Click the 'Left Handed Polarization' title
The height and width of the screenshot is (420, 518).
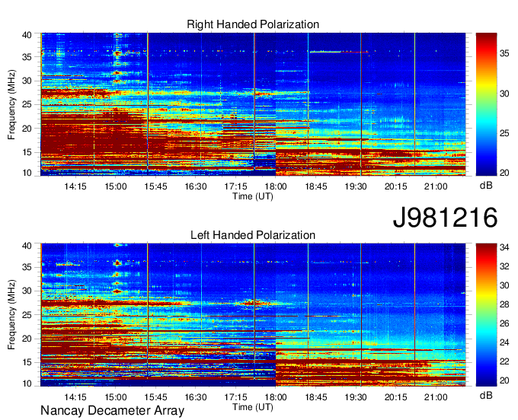[x=253, y=235]
